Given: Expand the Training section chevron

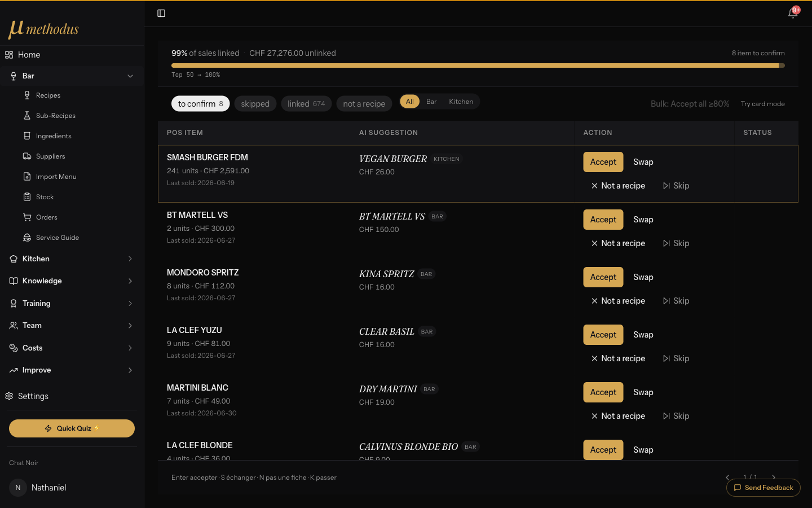Looking at the screenshot, I should coord(130,303).
